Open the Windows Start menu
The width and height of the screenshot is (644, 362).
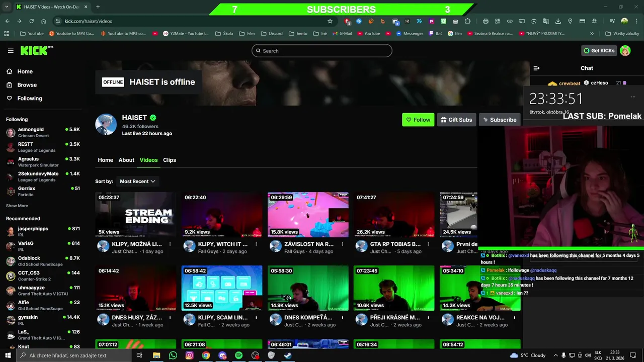point(8,355)
